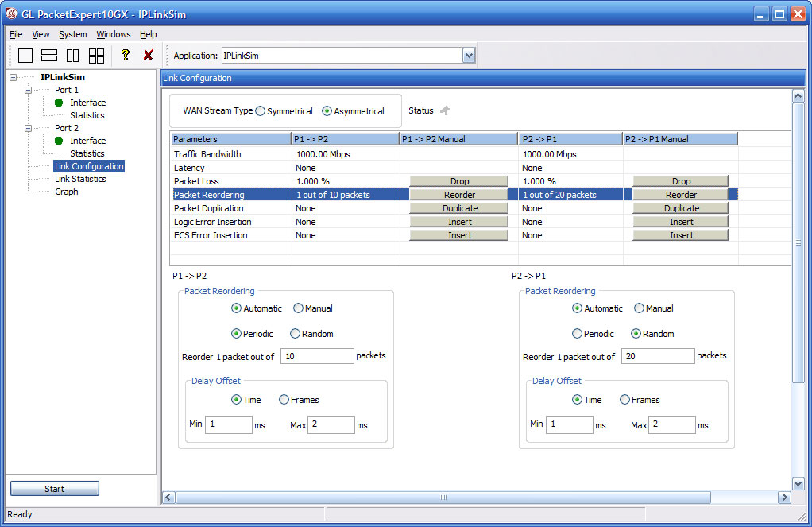This screenshot has width=812, height=527.
Task: Click Duplicate button for P1 -> P2 Manual
Action: click(x=459, y=207)
